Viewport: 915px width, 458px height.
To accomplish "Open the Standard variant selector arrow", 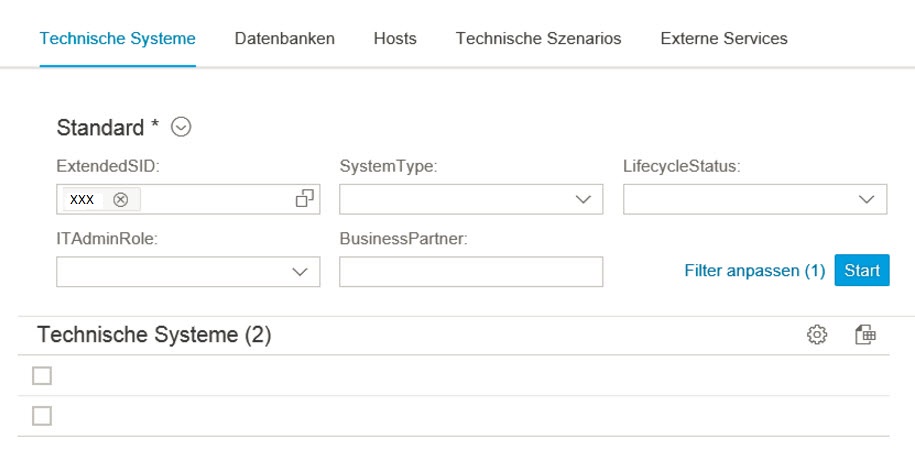I will (x=181, y=127).
